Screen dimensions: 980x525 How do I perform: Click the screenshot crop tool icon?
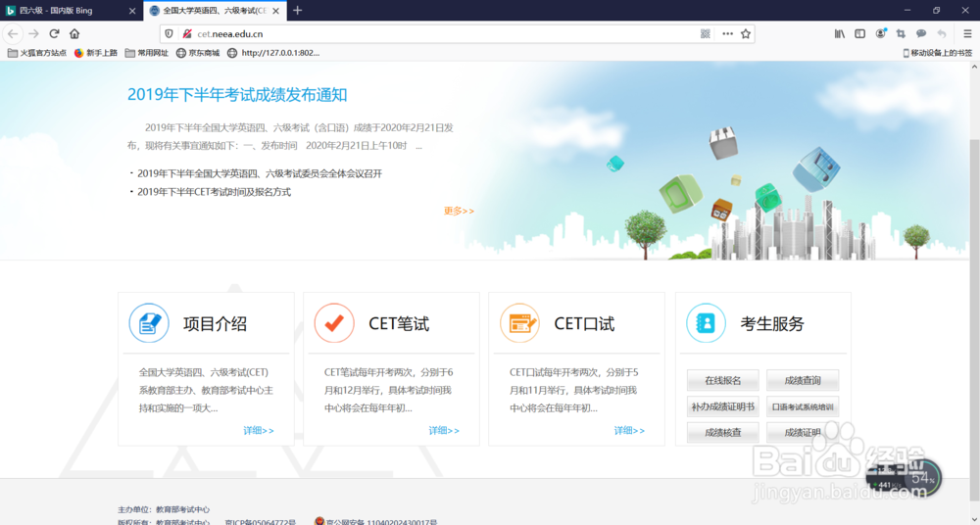coord(901,33)
